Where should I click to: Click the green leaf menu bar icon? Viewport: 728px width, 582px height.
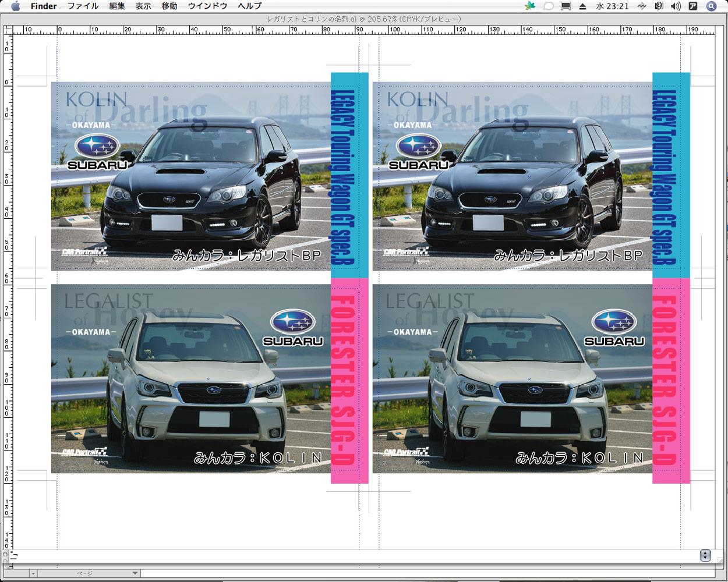pos(529,6)
